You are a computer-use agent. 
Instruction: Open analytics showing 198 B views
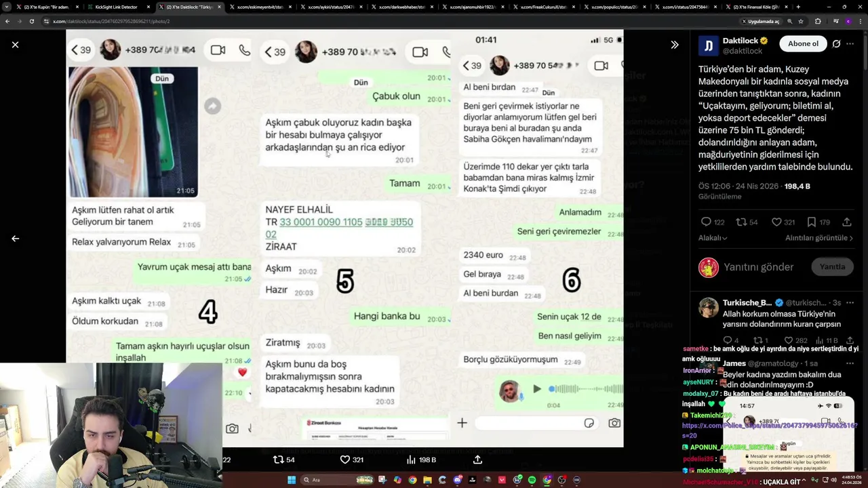coord(420,460)
